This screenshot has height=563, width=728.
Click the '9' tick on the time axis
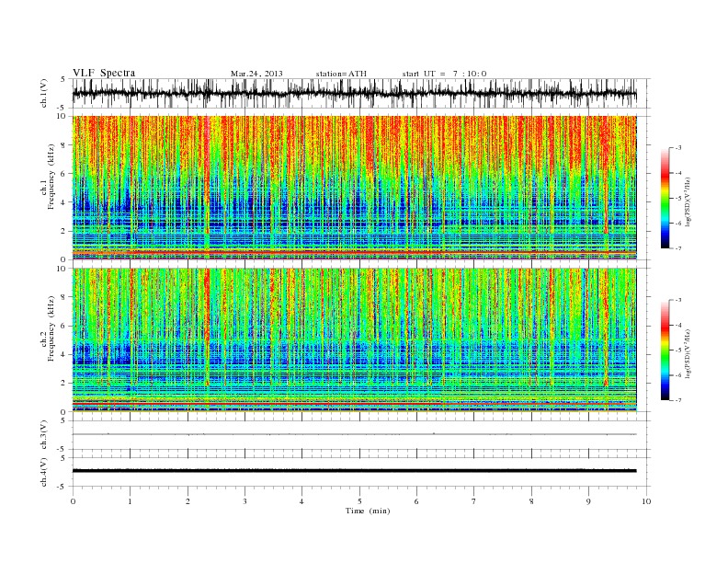588,501
